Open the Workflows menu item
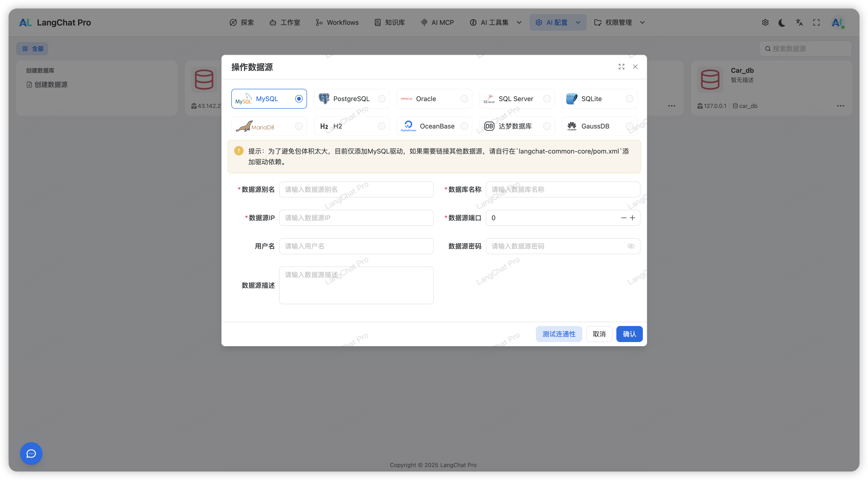The height and width of the screenshot is (480, 868). pyautogui.click(x=337, y=22)
